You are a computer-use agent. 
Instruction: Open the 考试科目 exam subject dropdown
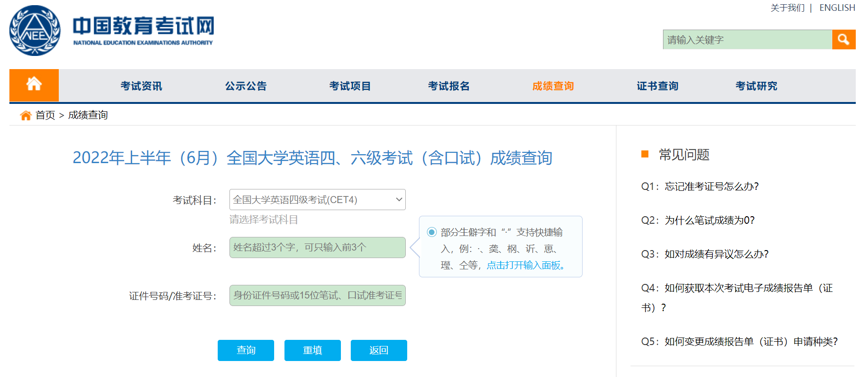[x=317, y=200]
